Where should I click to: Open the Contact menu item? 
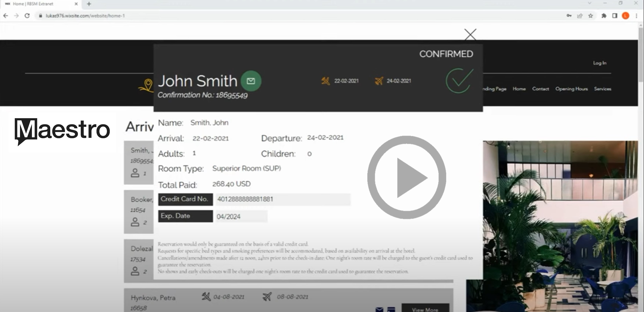coord(540,89)
